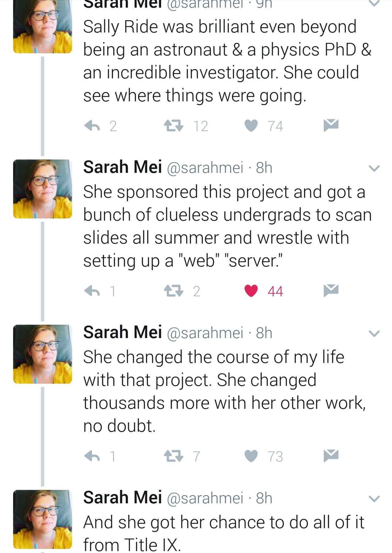Like the tweet with 74 likes
Screen dimensions: 392x553
click(251, 126)
